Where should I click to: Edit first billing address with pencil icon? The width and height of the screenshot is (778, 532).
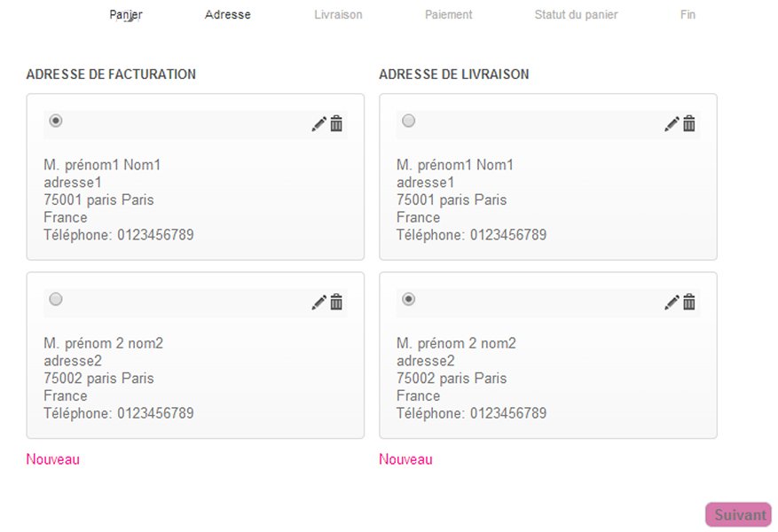coord(319,123)
